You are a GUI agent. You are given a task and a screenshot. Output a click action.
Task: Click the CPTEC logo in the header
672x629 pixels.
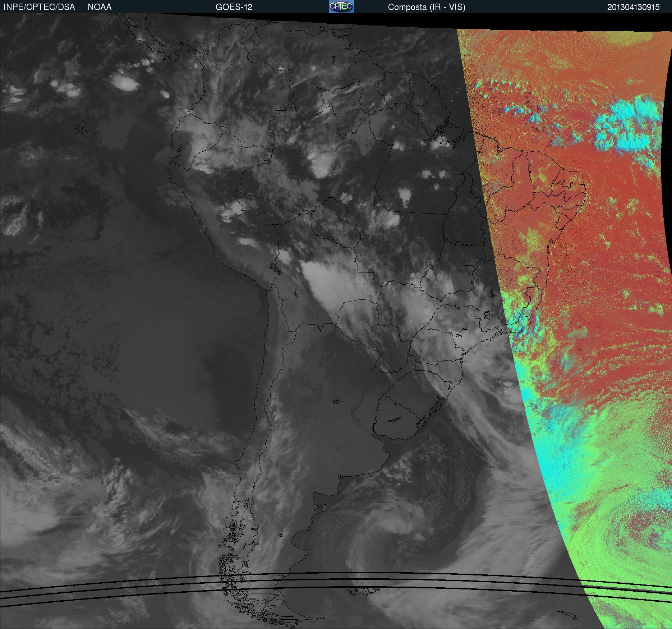341,6
